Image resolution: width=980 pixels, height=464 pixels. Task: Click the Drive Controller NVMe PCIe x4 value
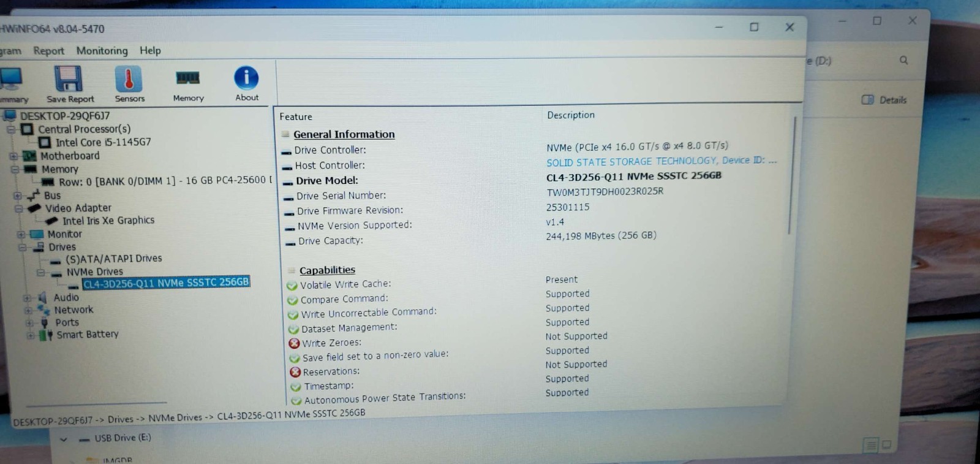(637, 146)
